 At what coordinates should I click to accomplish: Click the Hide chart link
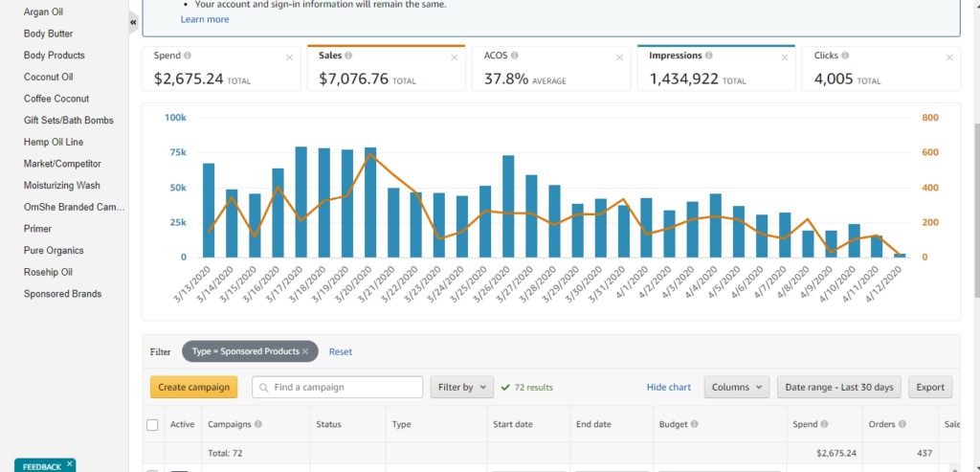tap(668, 387)
